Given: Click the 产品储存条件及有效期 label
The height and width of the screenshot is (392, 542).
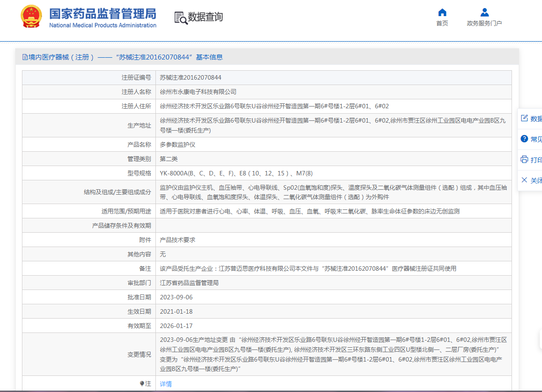Looking at the screenshot, I should click(x=121, y=226).
